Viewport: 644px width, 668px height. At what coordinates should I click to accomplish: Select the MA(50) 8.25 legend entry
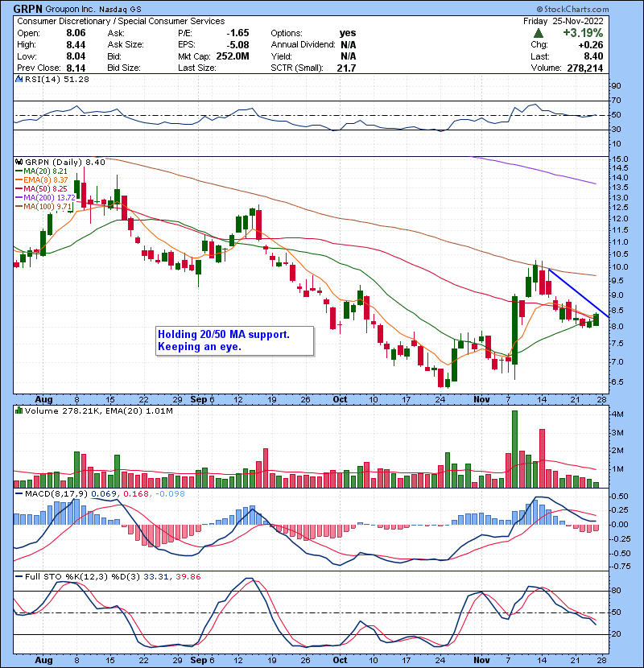point(41,188)
